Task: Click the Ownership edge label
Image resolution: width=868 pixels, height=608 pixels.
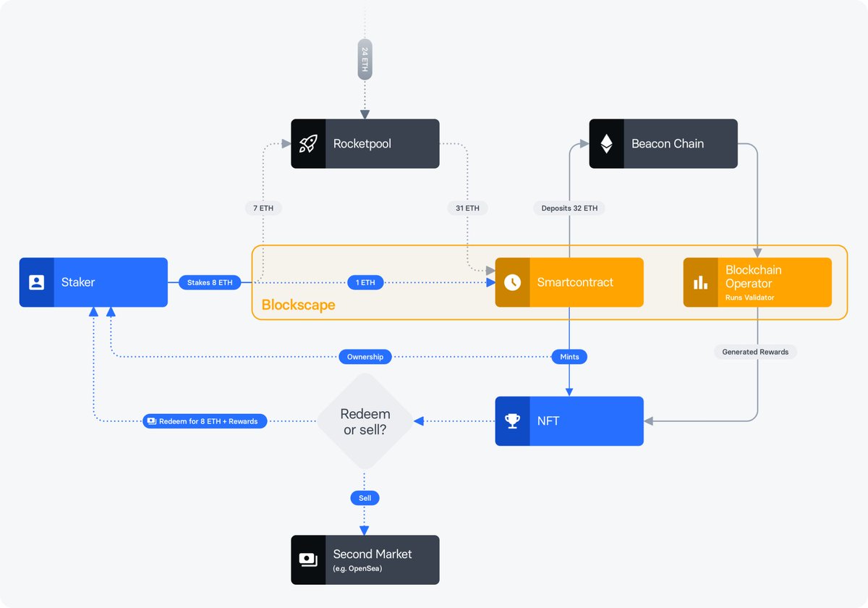Action: pos(365,357)
